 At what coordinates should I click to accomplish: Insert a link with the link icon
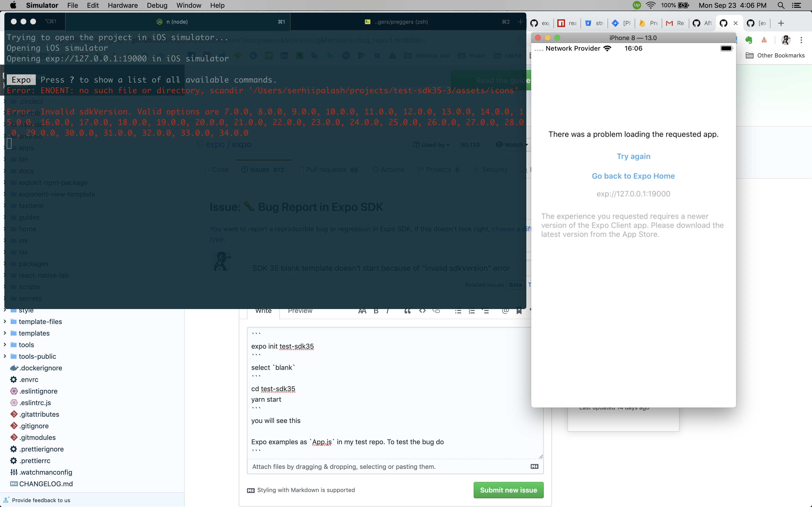coord(436,311)
